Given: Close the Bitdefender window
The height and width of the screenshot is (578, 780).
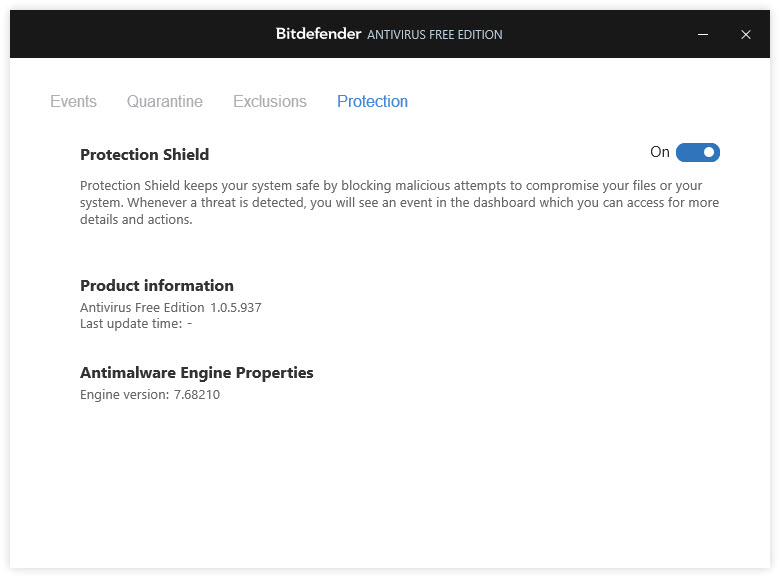Looking at the screenshot, I should pyautogui.click(x=745, y=34).
